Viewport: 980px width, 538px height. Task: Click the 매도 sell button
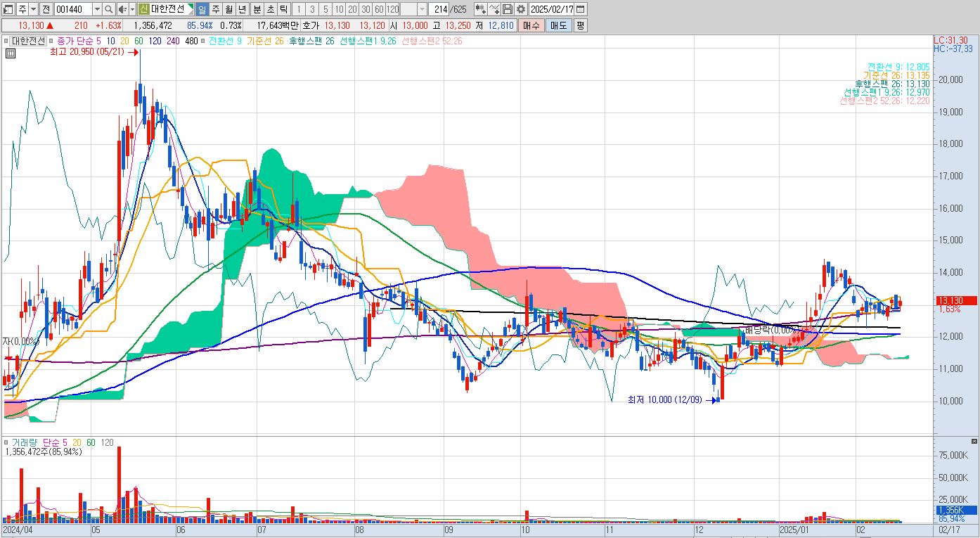(x=558, y=25)
